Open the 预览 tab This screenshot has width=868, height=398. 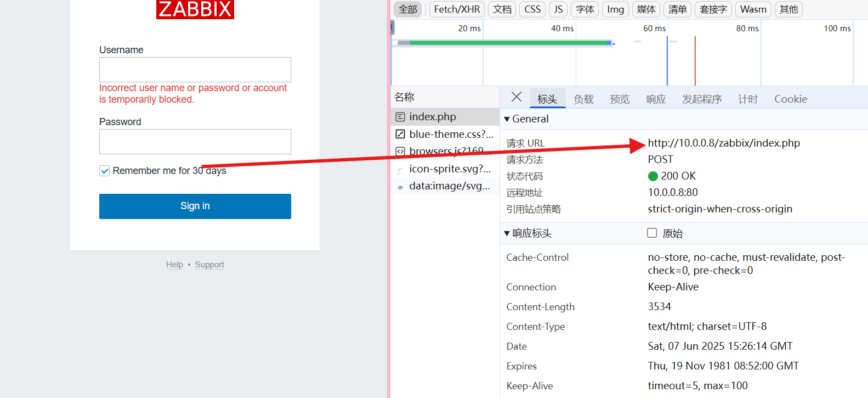(620, 99)
